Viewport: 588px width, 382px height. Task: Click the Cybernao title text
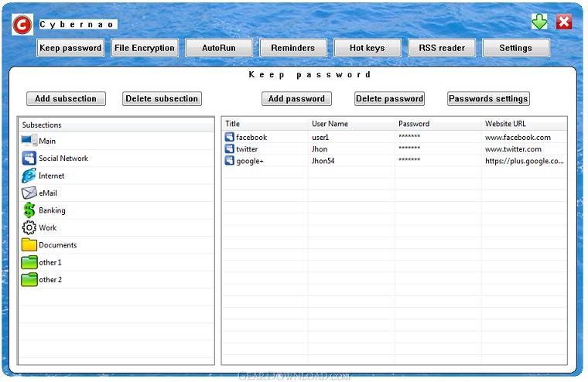[x=77, y=25]
